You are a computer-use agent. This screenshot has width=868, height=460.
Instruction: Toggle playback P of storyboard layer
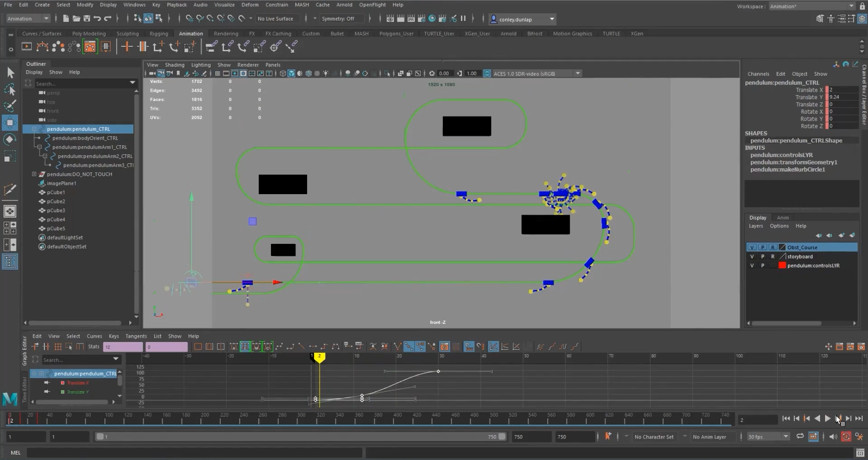pos(763,257)
